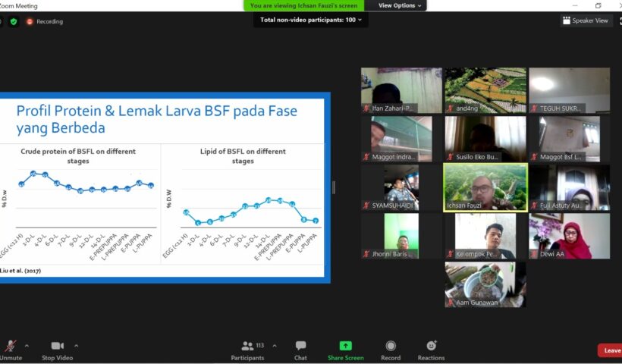The height and width of the screenshot is (364, 622).
Task: Select Ichsan Fauzi's video thumbnail
Action: (485, 187)
